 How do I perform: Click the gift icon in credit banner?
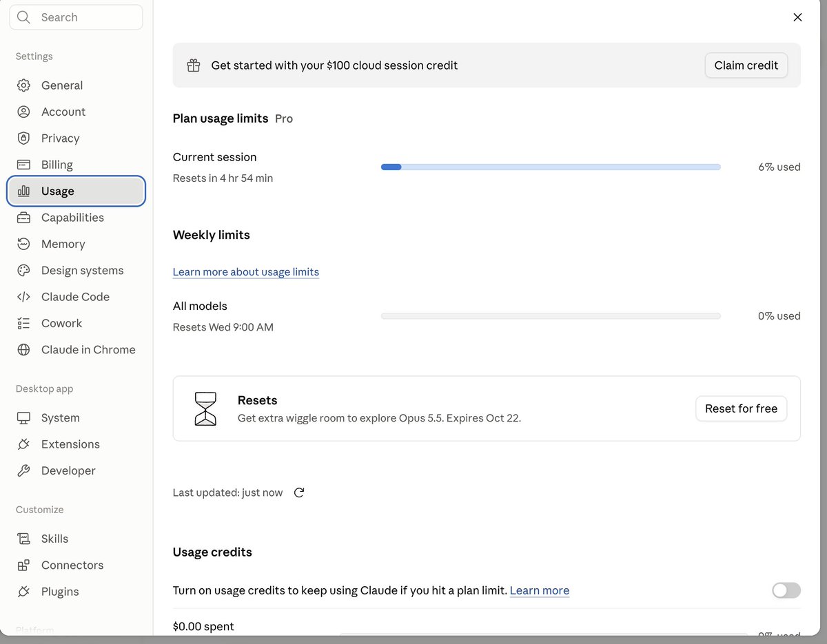(194, 65)
